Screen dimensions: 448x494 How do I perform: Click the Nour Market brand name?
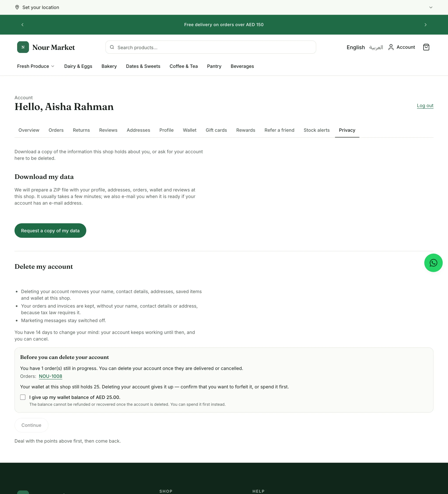(x=53, y=47)
